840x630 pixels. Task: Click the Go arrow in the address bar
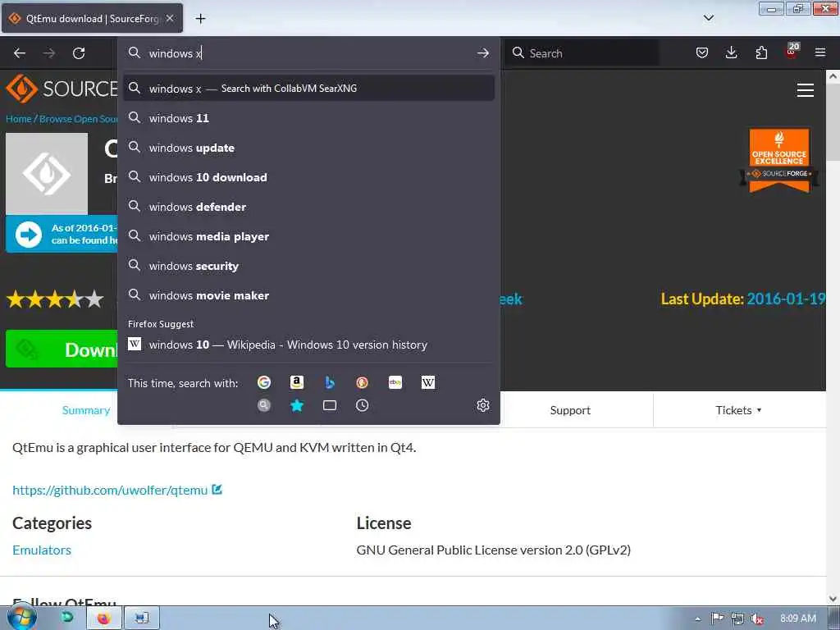[x=482, y=53]
